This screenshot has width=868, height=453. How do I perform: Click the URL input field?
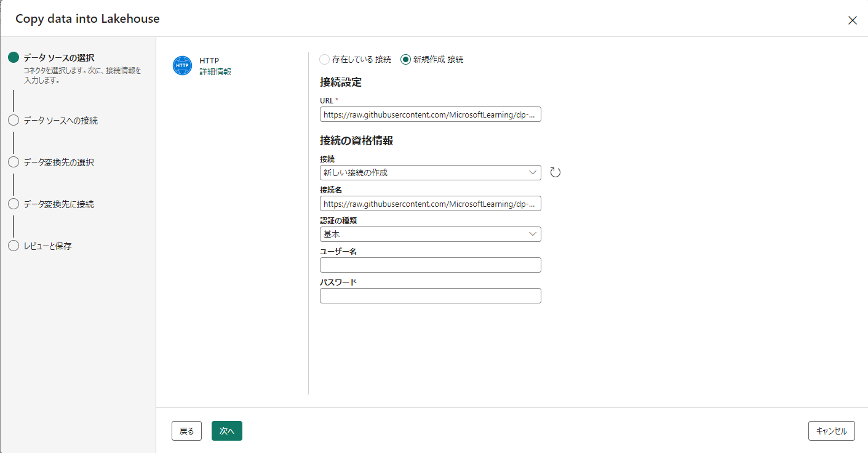[431, 114]
